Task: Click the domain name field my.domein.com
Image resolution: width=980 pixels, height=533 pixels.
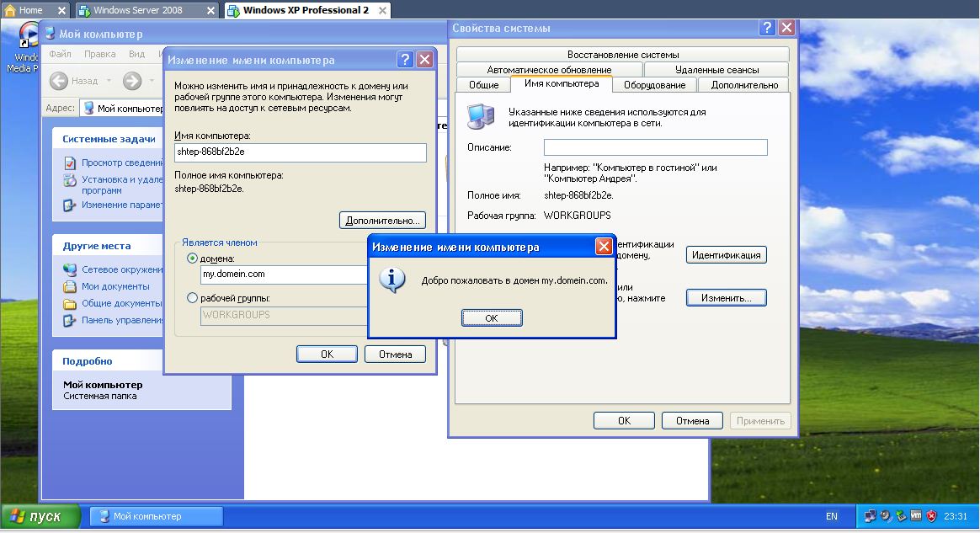Action: click(285, 274)
